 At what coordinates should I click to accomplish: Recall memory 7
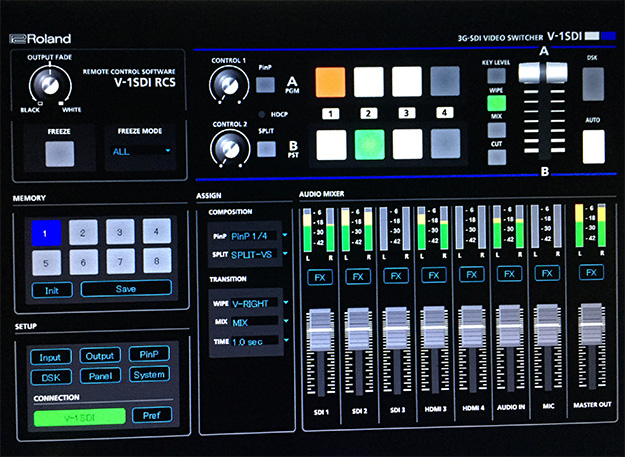121,261
